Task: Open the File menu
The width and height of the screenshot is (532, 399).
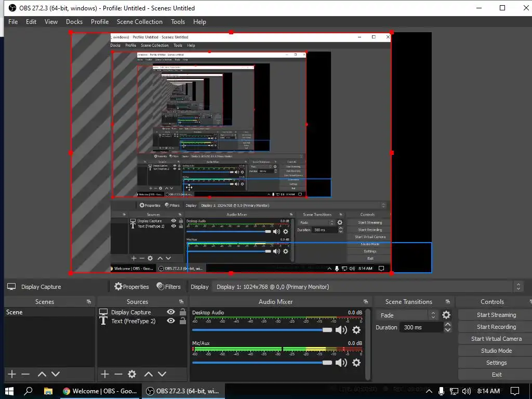Action: (x=13, y=22)
